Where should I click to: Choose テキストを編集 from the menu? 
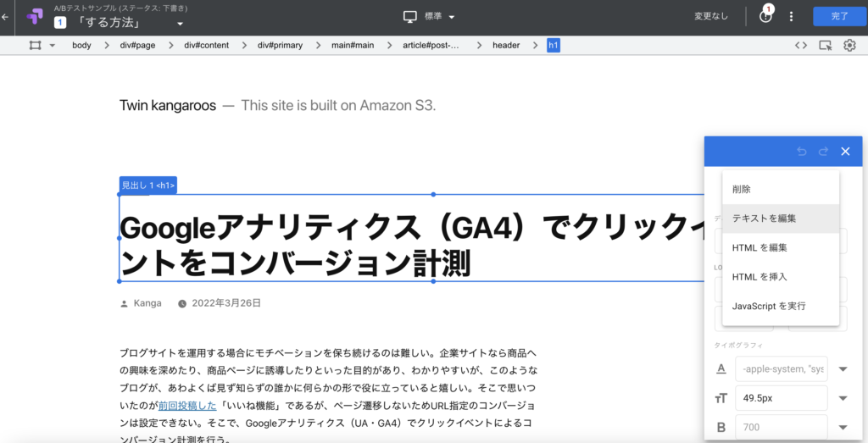(781, 219)
